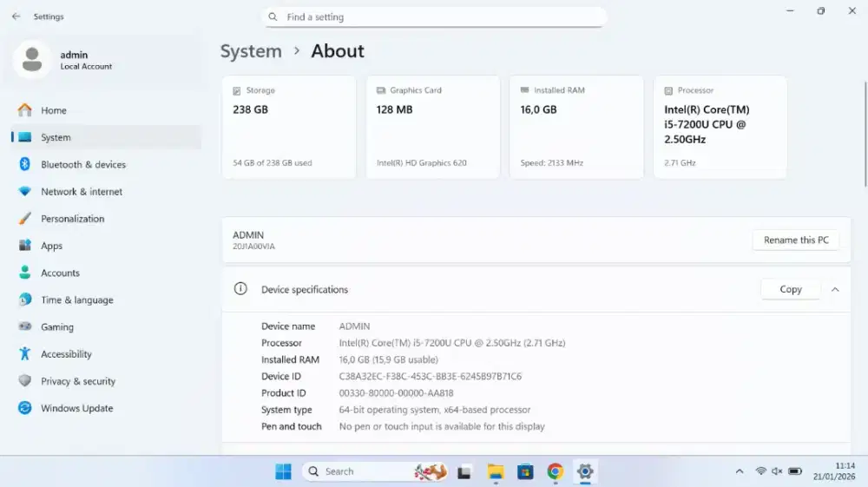Click Rename this PC button

pyautogui.click(x=796, y=240)
